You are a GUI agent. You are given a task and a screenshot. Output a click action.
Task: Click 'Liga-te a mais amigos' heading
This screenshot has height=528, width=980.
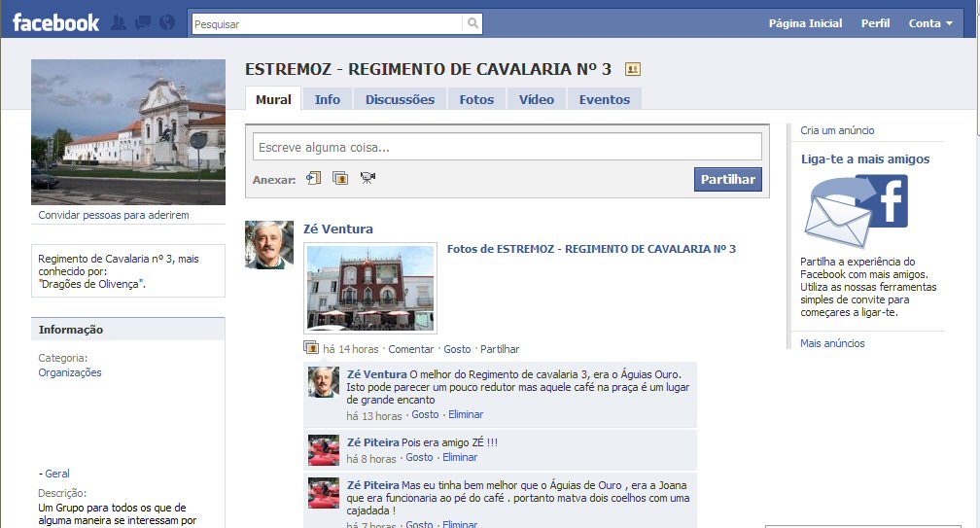pos(865,159)
